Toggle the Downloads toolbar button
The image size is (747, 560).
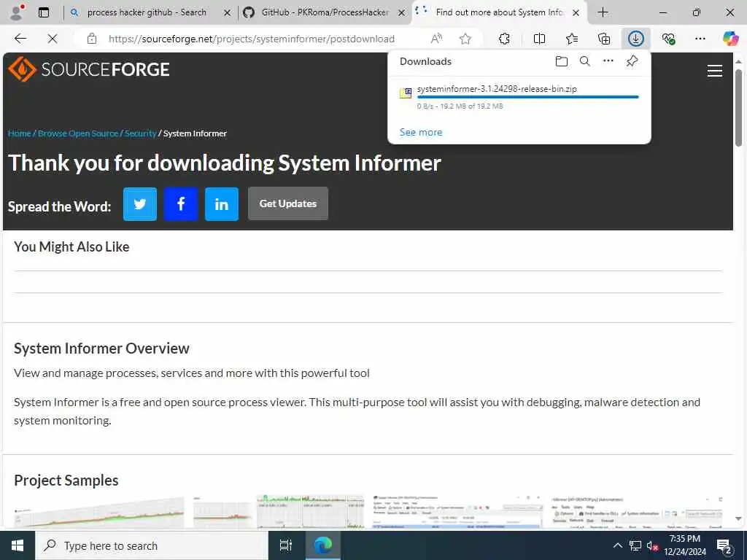click(x=636, y=39)
